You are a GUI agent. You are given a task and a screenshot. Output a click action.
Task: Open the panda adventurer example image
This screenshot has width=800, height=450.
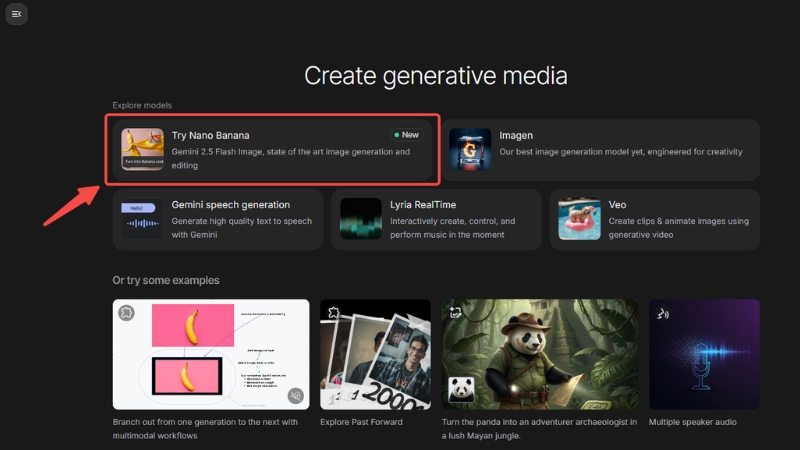[540, 354]
